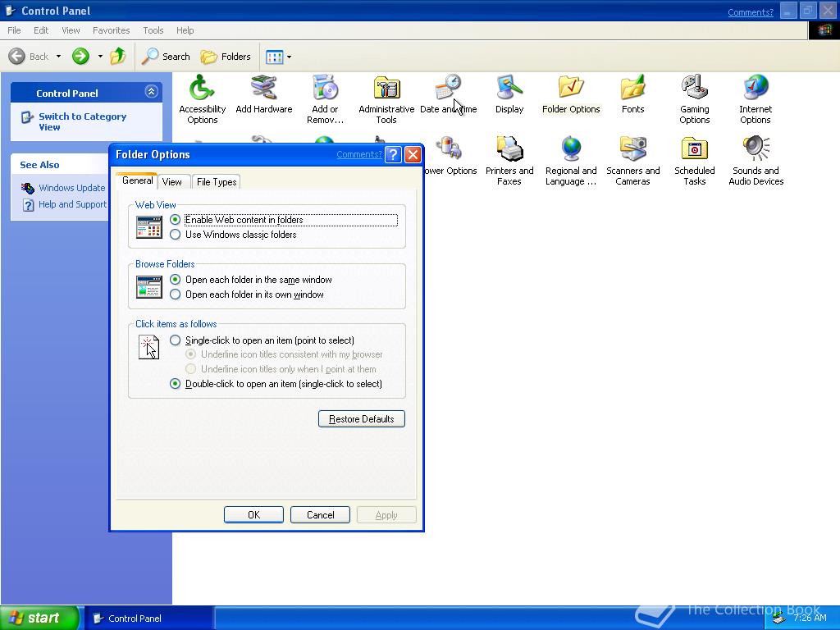Click Switch to Category View link

pos(83,121)
